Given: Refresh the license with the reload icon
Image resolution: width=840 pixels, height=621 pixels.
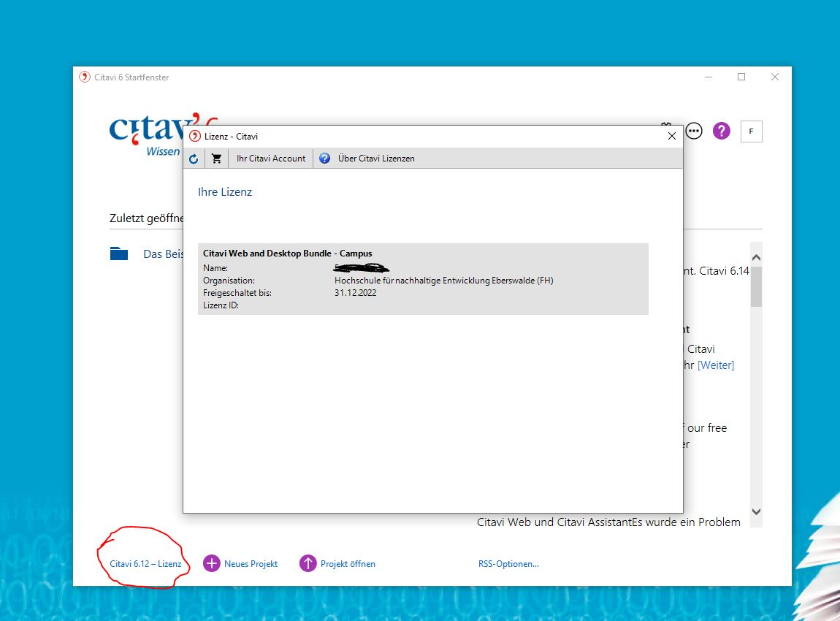Looking at the screenshot, I should click(194, 159).
